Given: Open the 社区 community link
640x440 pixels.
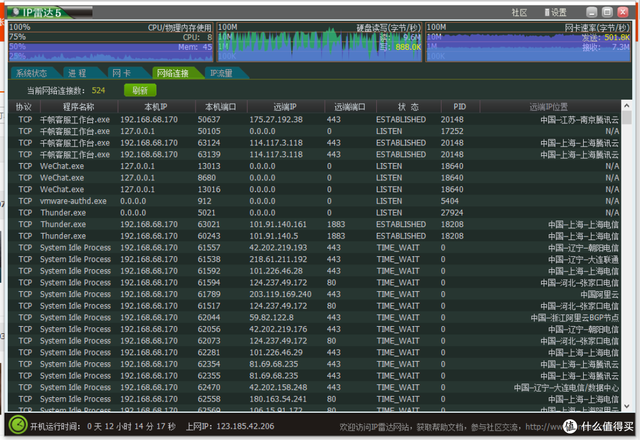Looking at the screenshot, I should [519, 13].
